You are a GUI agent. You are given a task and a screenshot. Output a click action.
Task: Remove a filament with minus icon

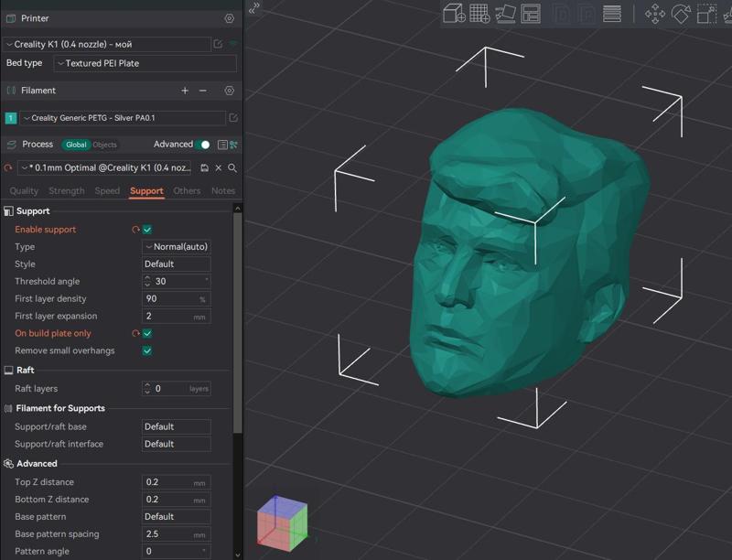(203, 91)
